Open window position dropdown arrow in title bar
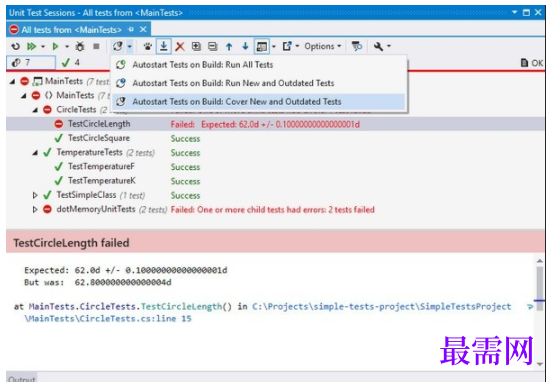Screen dimensions: 552x382 pos(514,12)
